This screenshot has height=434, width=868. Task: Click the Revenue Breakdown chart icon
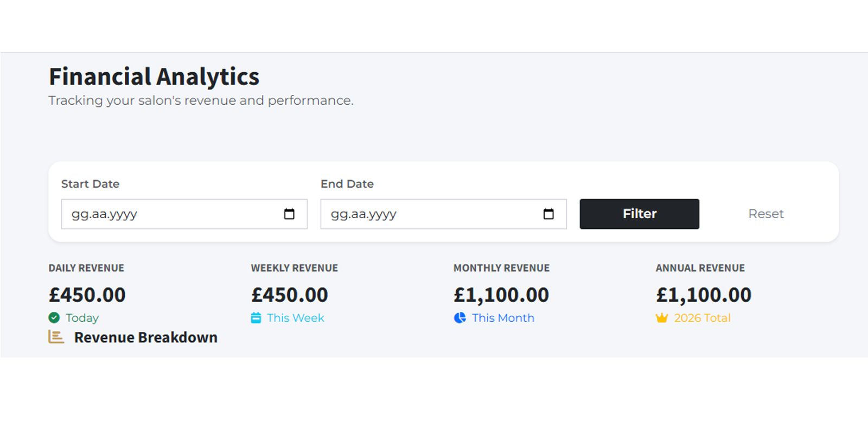(x=56, y=337)
